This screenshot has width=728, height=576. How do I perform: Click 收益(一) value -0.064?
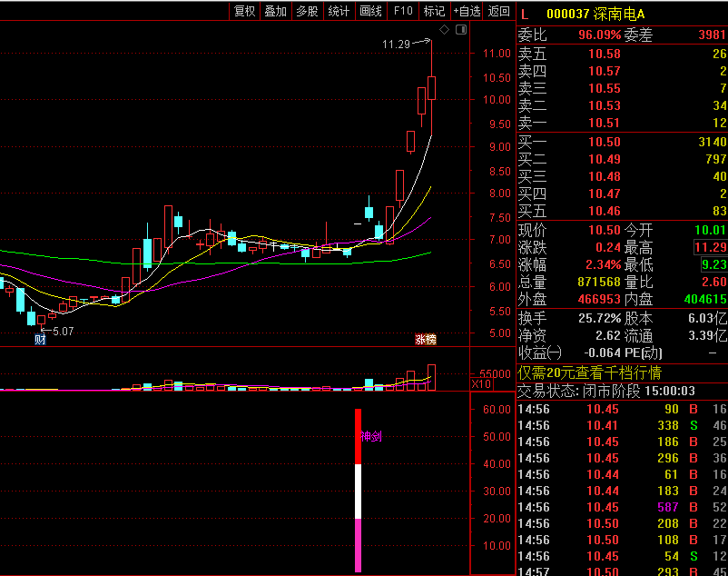point(602,353)
